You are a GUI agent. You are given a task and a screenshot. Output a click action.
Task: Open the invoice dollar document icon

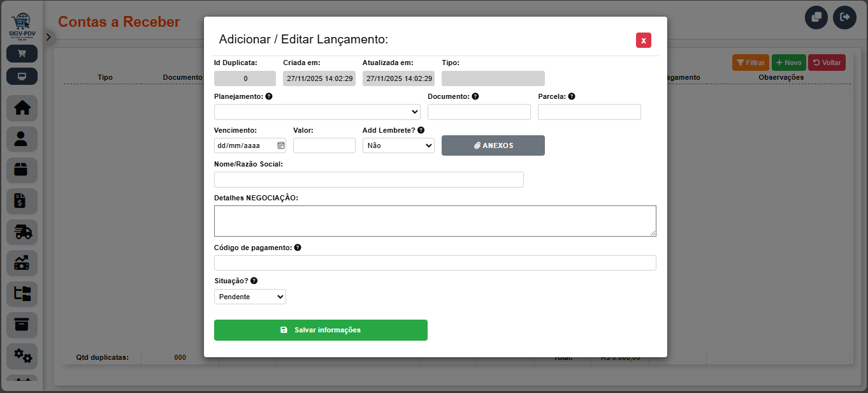(22, 202)
